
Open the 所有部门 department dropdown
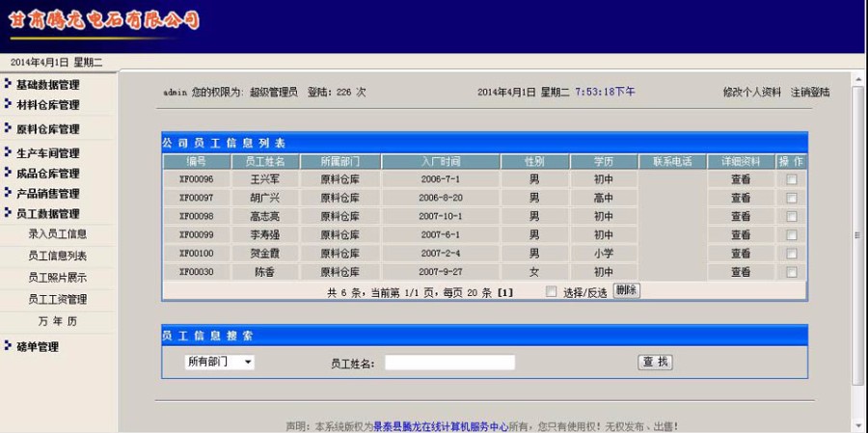(x=219, y=363)
